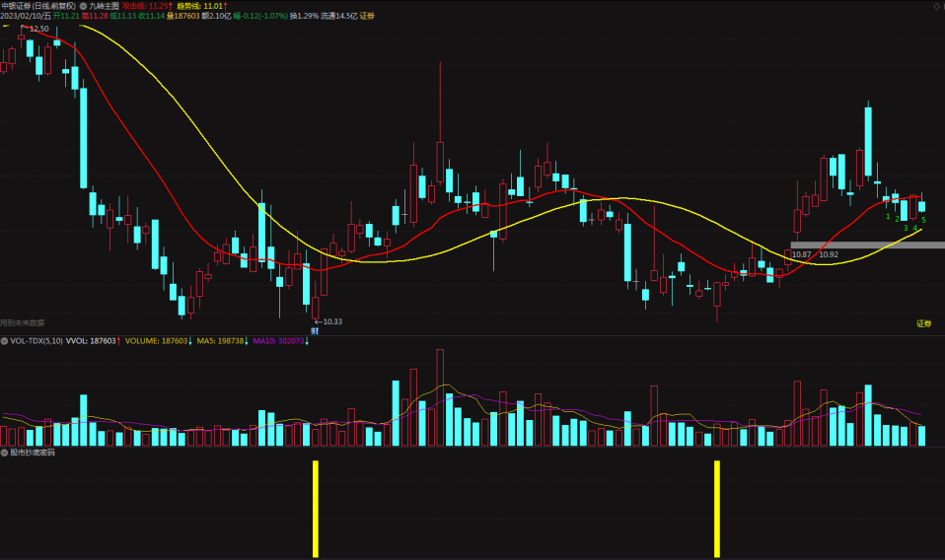Click the 12.50 high price label

pos(39,29)
